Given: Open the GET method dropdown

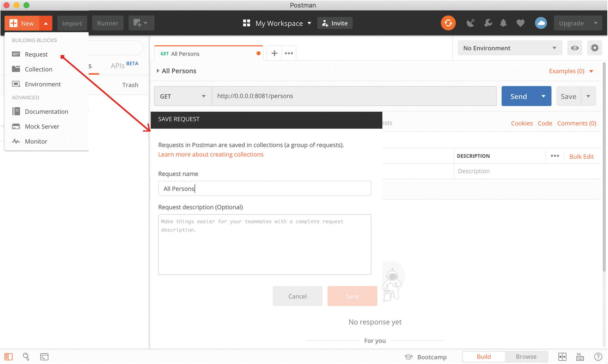Looking at the screenshot, I should [183, 96].
